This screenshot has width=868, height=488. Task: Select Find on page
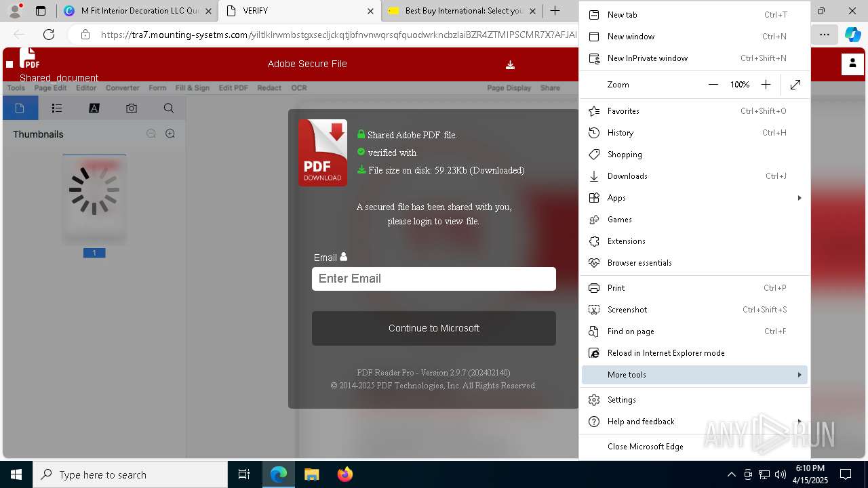coord(694,331)
